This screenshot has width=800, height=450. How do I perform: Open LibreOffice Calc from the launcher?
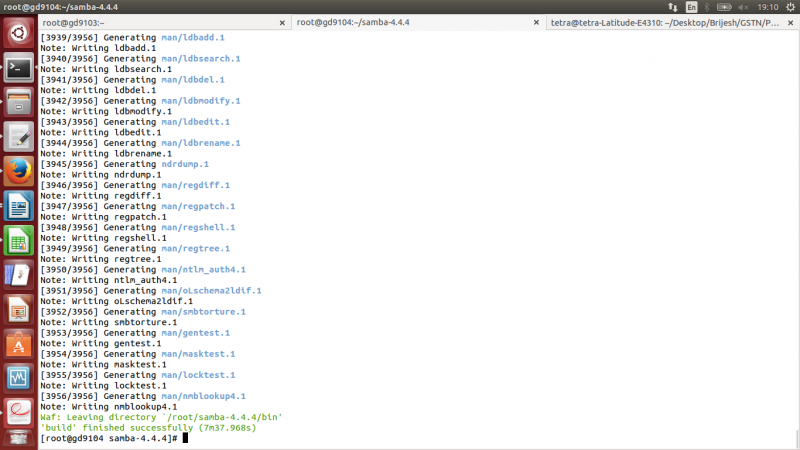tap(19, 240)
